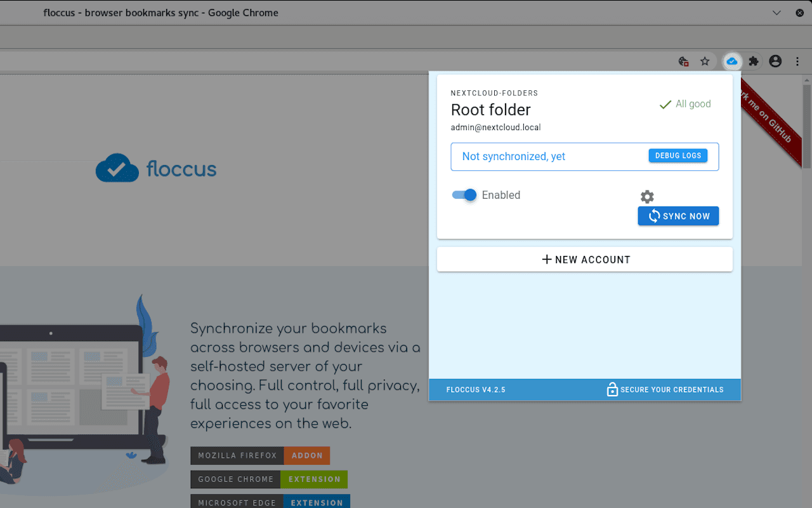Open Debug Logs

pos(678,156)
